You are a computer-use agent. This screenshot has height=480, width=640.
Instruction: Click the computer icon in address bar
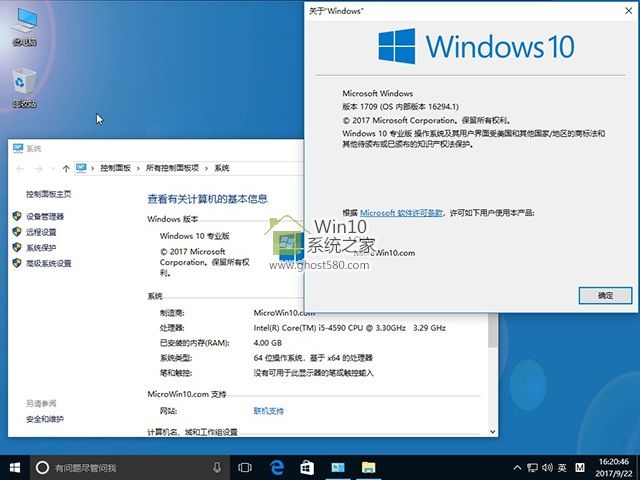tap(81, 168)
